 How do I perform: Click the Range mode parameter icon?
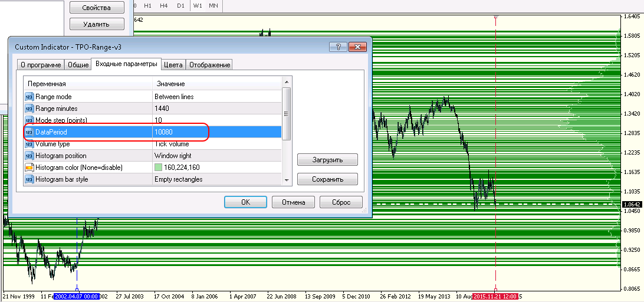pyautogui.click(x=29, y=97)
